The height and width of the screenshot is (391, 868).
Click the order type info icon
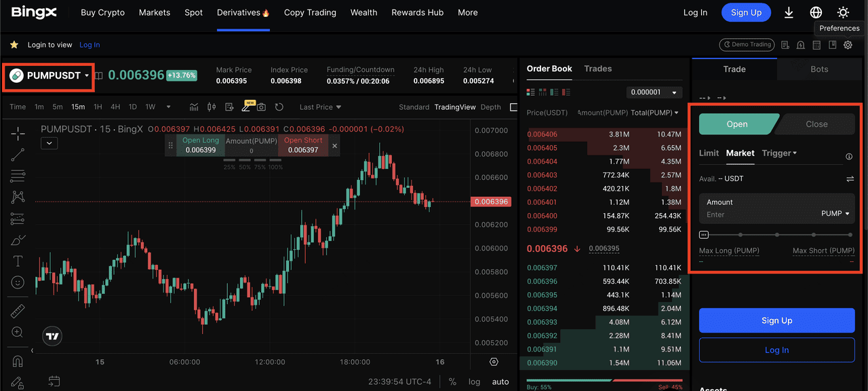pyautogui.click(x=849, y=157)
